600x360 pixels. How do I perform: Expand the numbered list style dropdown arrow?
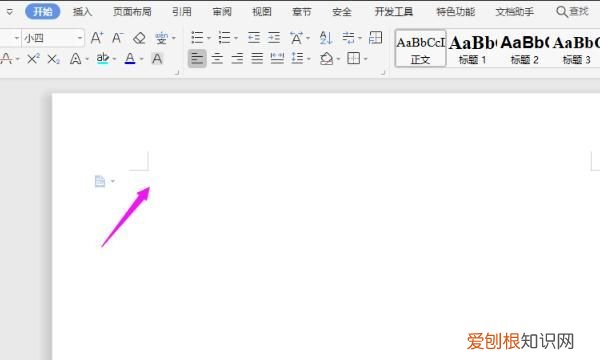point(236,38)
